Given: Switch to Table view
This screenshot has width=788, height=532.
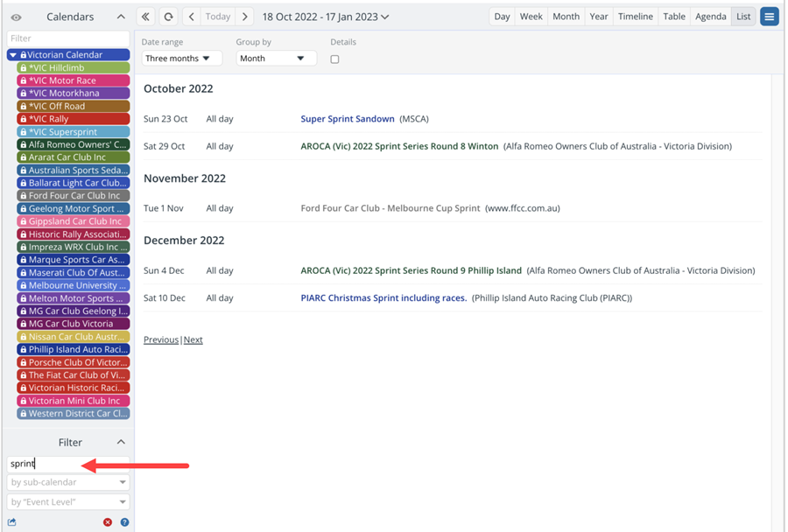Looking at the screenshot, I should tap(674, 17).
